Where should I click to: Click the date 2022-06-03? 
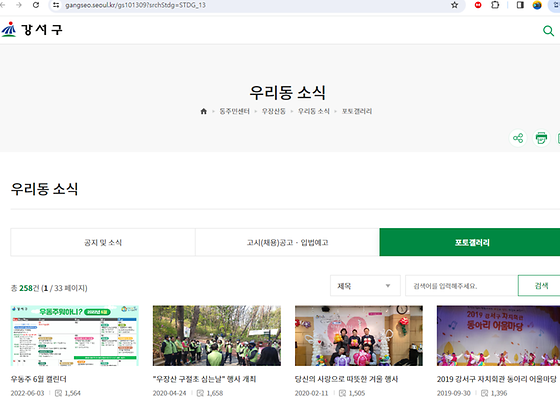(28, 393)
